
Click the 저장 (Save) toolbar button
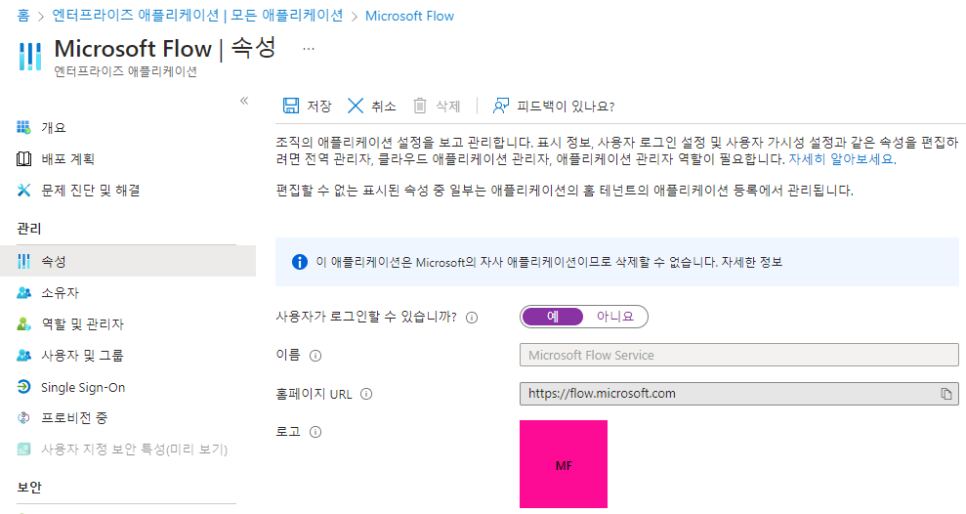point(307,106)
